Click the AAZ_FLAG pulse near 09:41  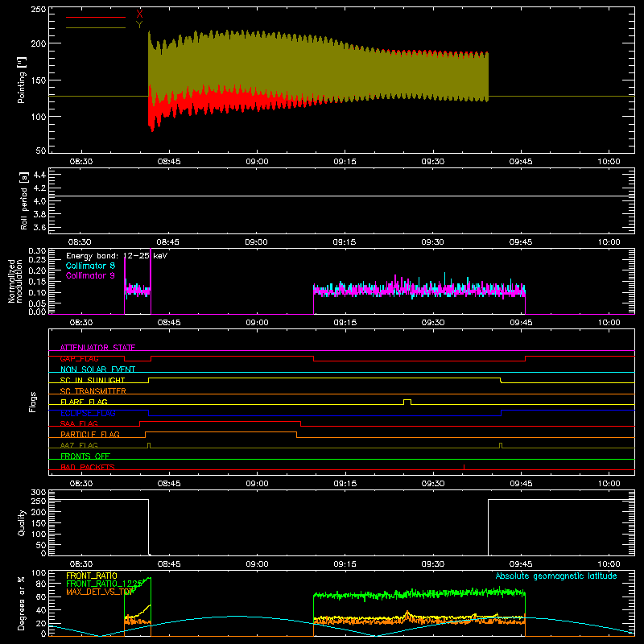pyautogui.click(x=501, y=445)
